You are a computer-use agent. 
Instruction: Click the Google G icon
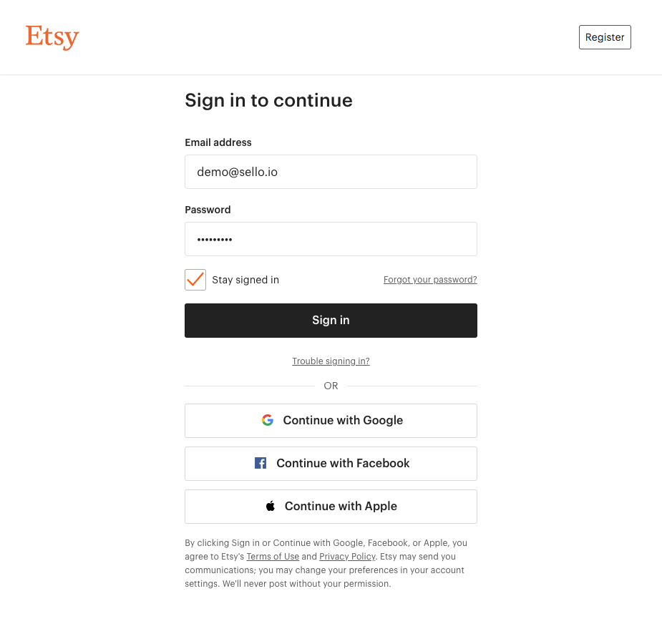(268, 420)
